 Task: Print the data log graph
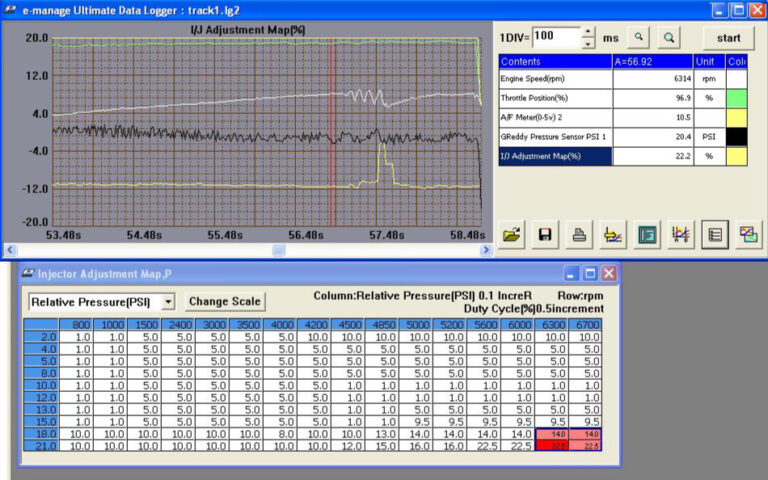click(579, 235)
